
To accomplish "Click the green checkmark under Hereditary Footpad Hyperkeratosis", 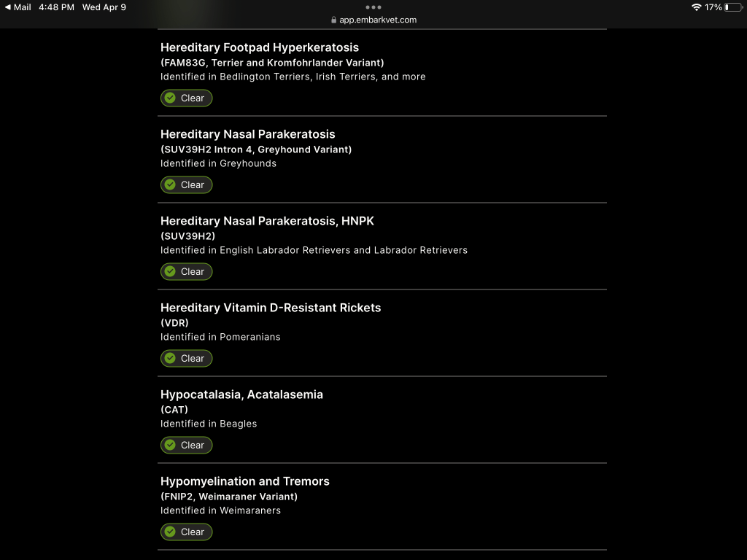I will click(170, 98).
